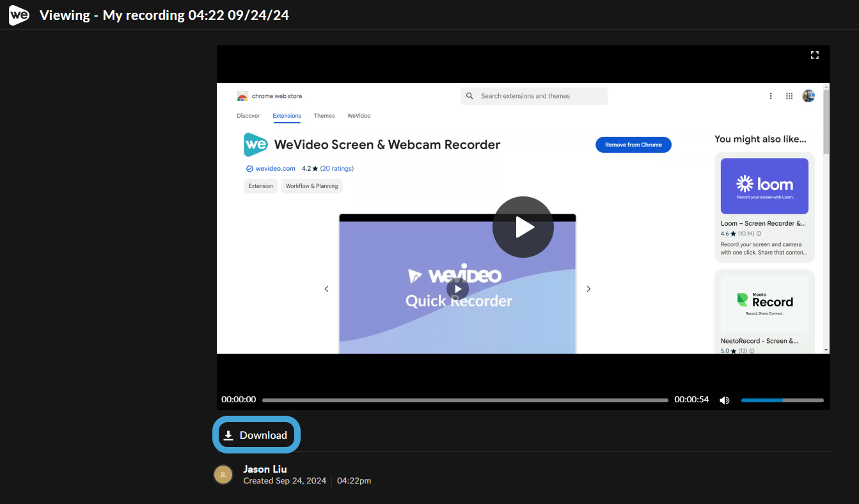
Task: Click the Created Sep 24, 2024 text
Action: pos(285,480)
